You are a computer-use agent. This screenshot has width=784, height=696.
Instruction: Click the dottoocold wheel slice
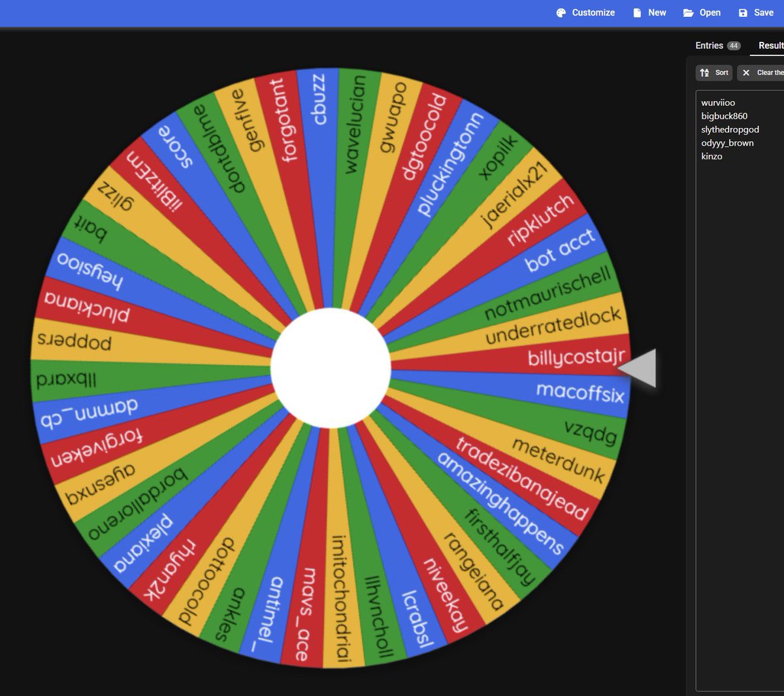[x=206, y=581]
